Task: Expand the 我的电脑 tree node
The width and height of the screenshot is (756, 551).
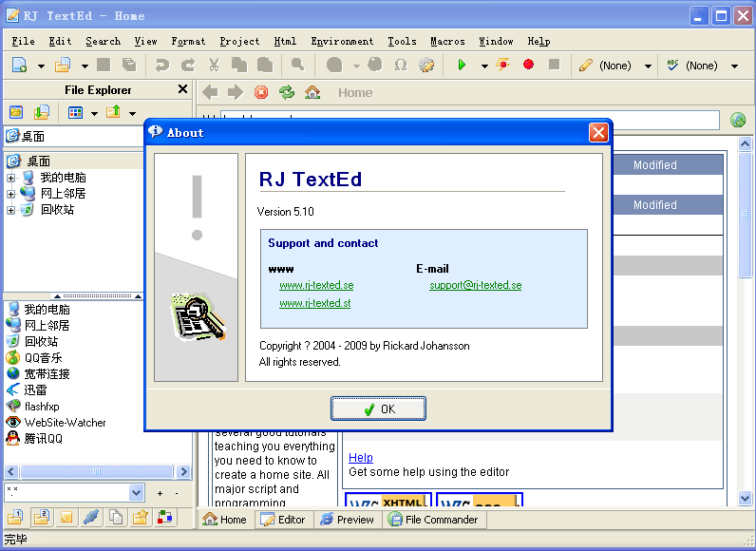Action: [11, 178]
